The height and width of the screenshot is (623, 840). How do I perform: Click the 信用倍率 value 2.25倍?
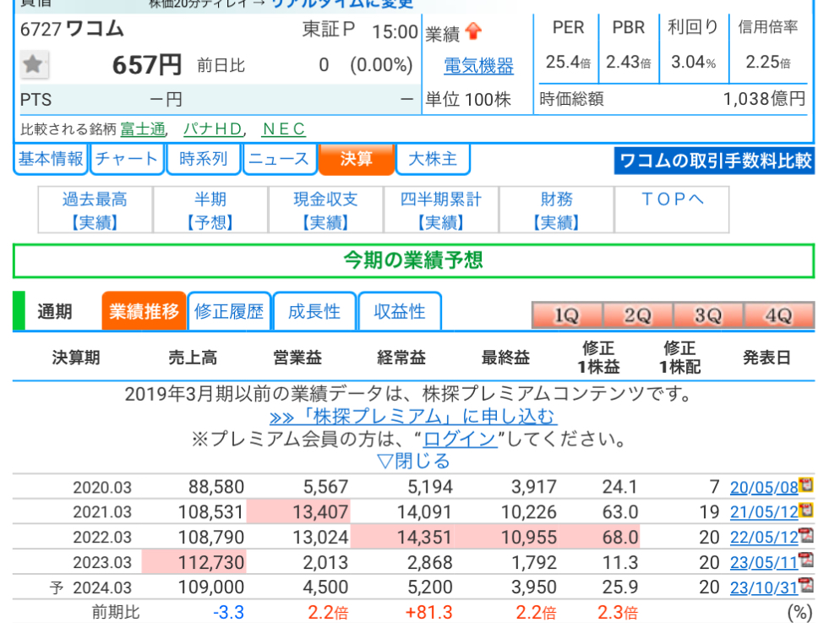[x=768, y=63]
